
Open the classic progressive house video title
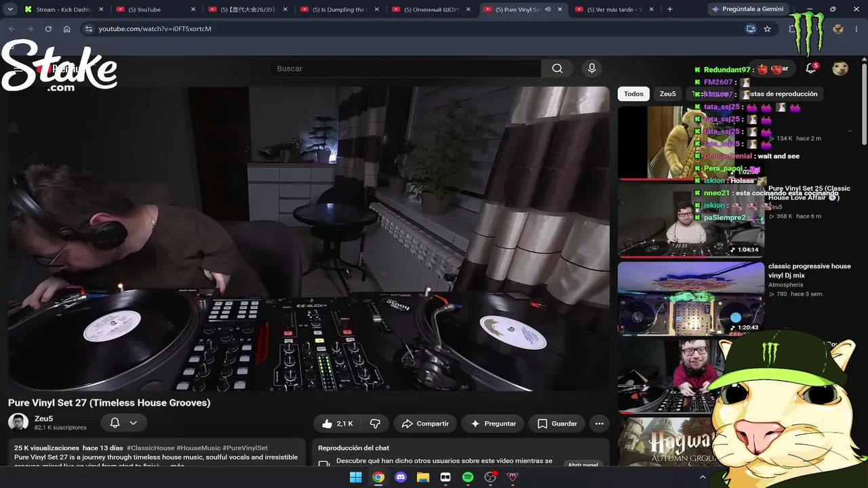pyautogui.click(x=810, y=270)
